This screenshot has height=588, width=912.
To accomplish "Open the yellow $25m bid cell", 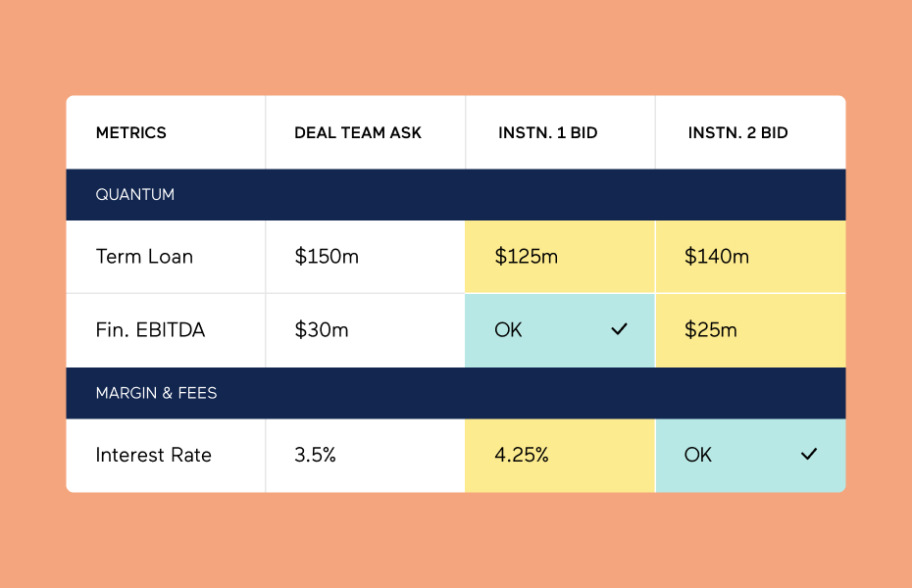I will point(749,330).
